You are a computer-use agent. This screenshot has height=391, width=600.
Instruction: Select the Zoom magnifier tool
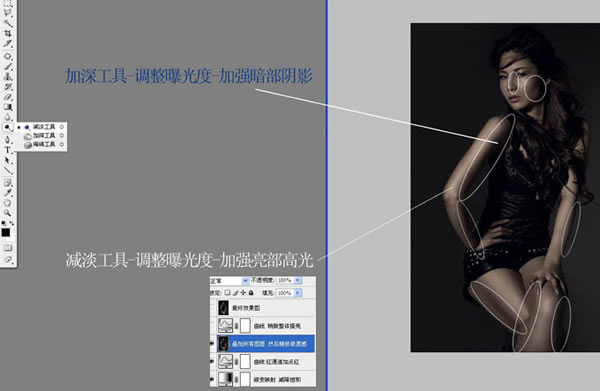point(8,213)
